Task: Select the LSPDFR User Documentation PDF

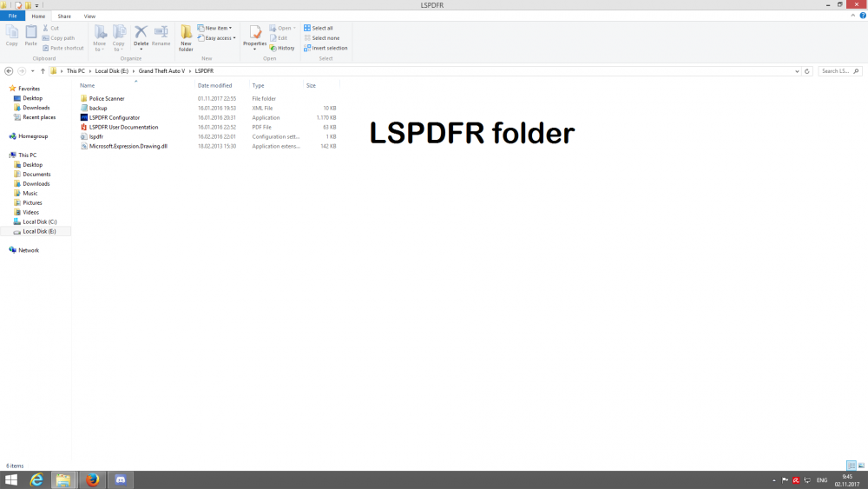Action: coord(123,127)
